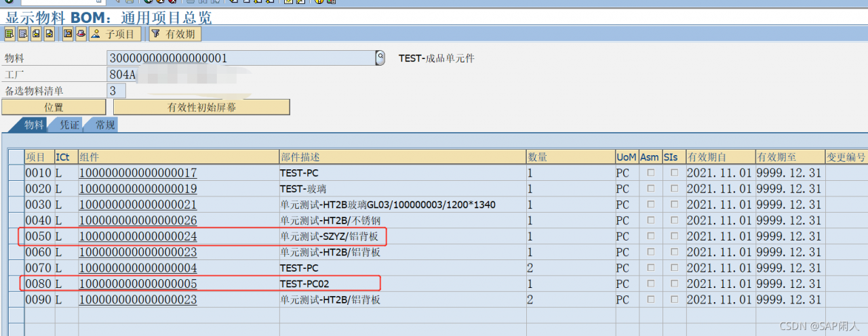Click the 数量 column header

(570, 156)
